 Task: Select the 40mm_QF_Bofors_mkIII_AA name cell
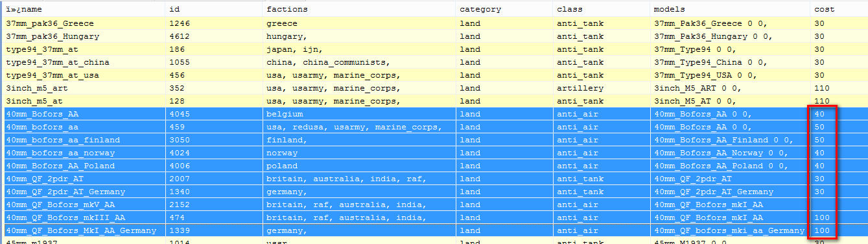click(x=84, y=217)
